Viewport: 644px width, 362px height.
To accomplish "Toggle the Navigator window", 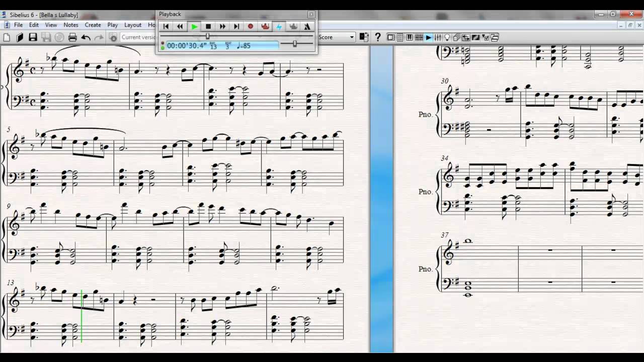I will (390, 37).
